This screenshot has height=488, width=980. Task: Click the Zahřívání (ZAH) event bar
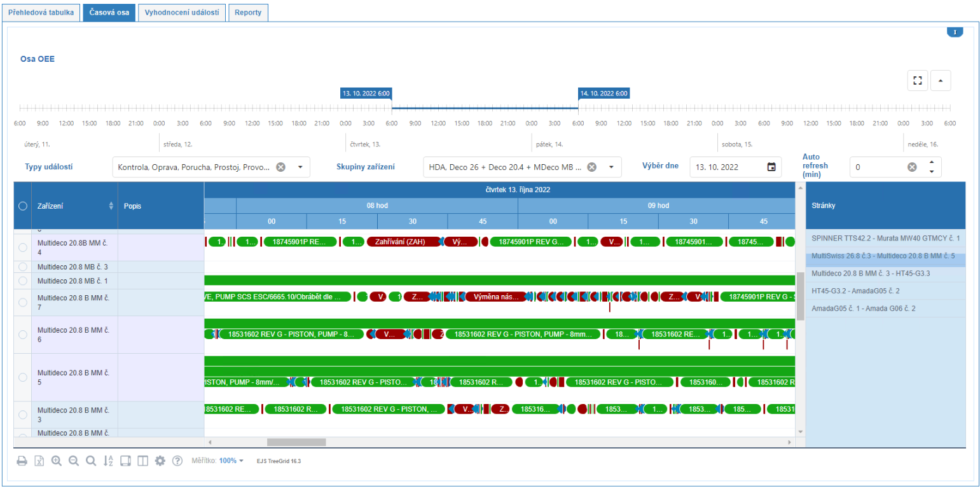(403, 242)
